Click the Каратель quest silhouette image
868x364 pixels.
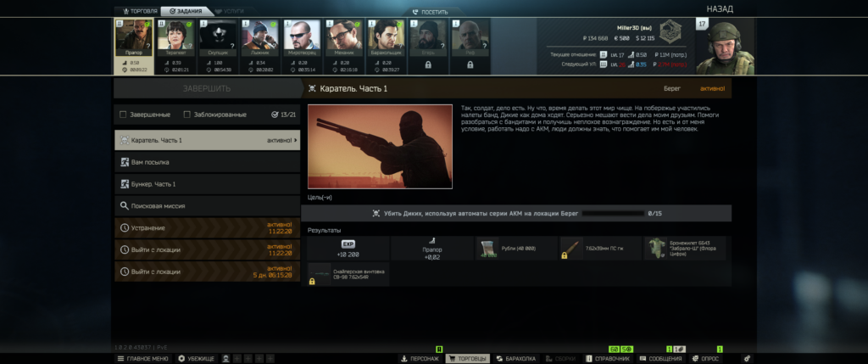(380, 146)
